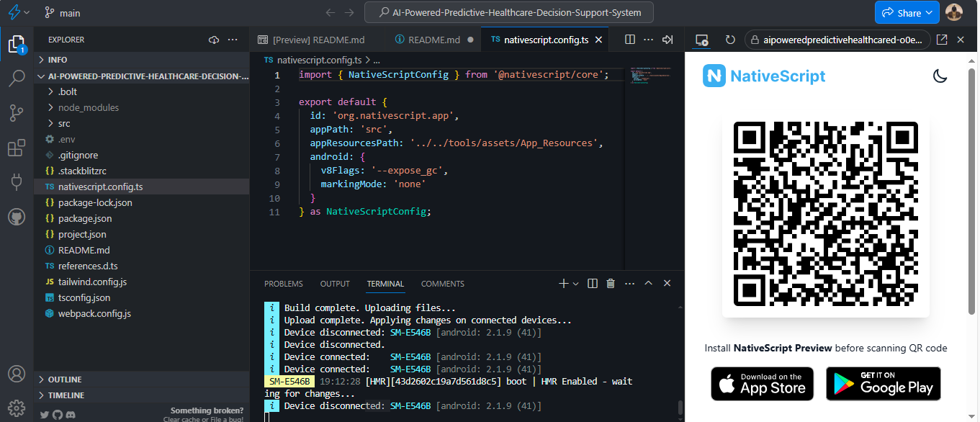Open the Explorer view in activity bar

tap(17, 45)
